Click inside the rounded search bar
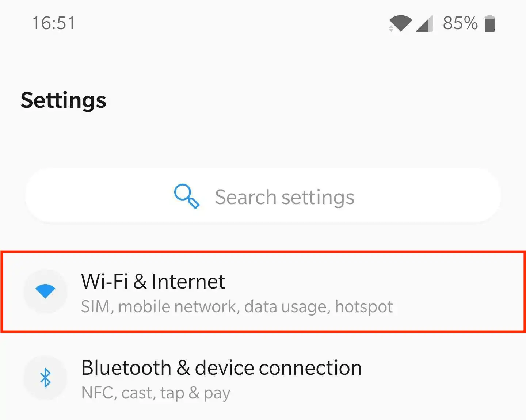The image size is (526, 420). click(x=263, y=196)
